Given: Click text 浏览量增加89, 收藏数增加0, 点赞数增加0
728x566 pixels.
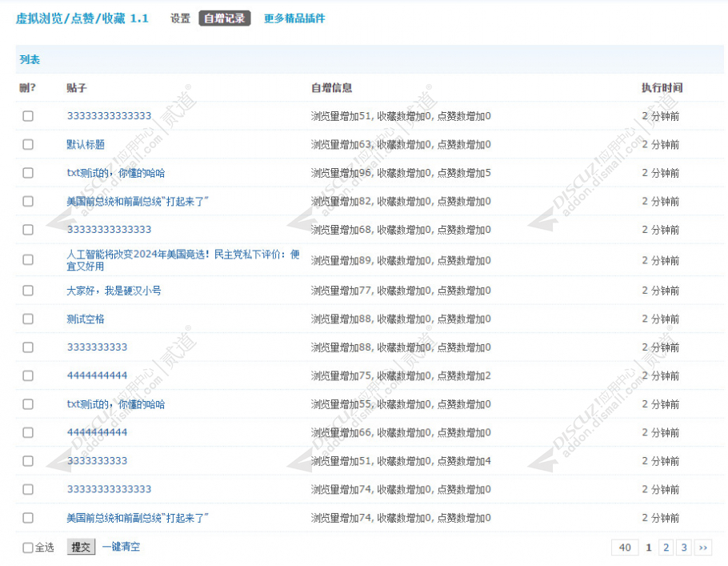Looking at the screenshot, I should tap(401, 260).
